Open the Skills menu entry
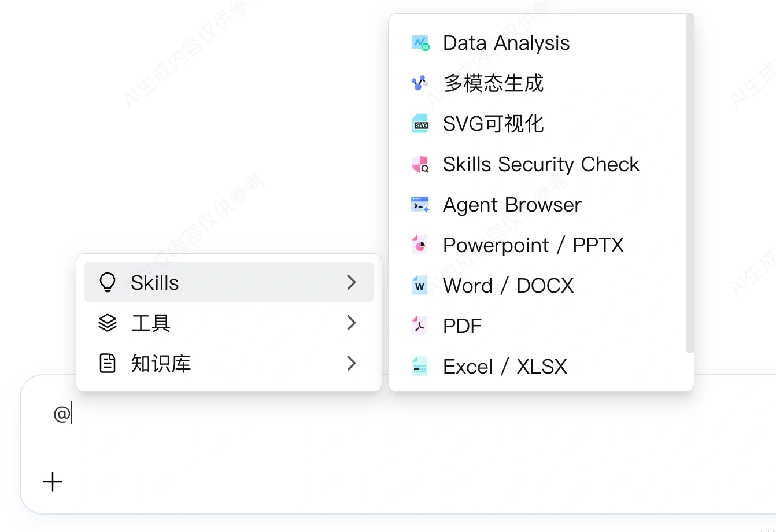The height and width of the screenshot is (532, 776). [229, 282]
